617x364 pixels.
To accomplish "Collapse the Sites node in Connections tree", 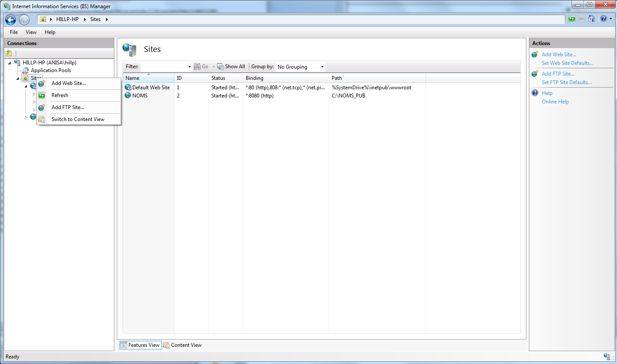I will point(18,79).
